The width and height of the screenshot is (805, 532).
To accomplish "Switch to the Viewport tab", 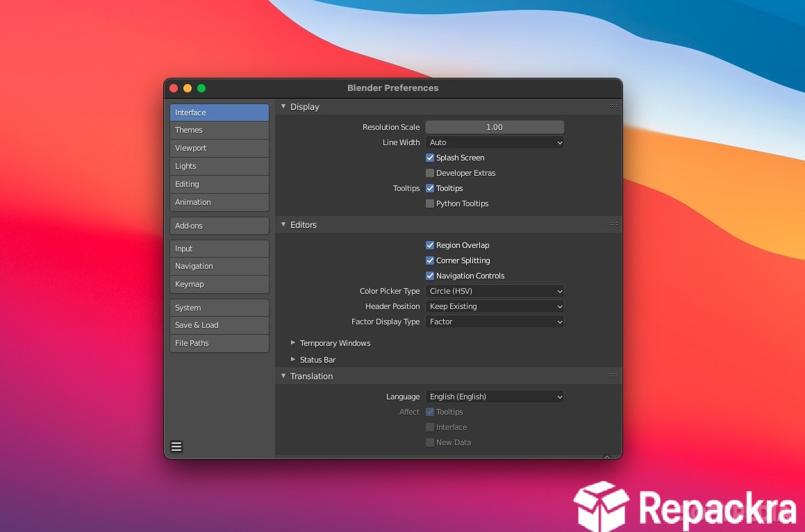I will tap(219, 148).
